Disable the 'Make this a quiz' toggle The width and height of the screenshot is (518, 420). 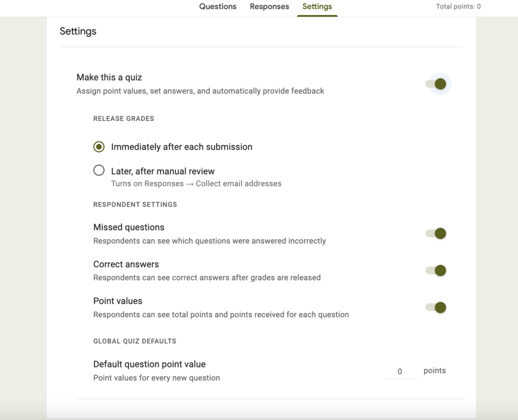click(438, 83)
